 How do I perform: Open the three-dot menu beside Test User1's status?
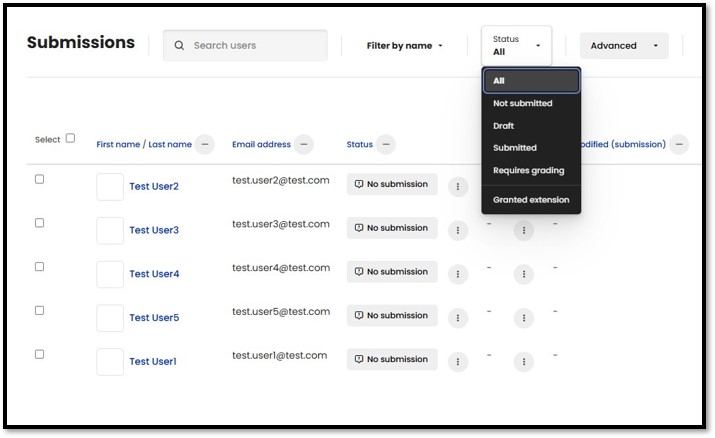458,362
